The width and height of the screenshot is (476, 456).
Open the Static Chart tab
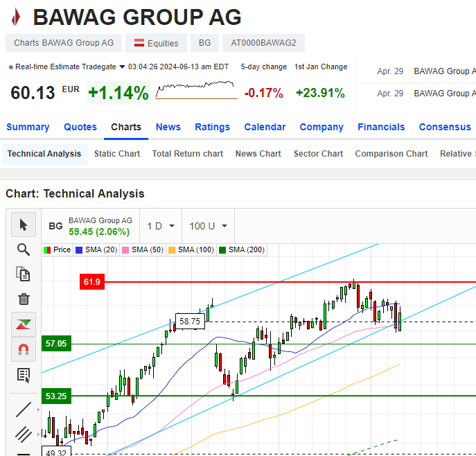(117, 154)
